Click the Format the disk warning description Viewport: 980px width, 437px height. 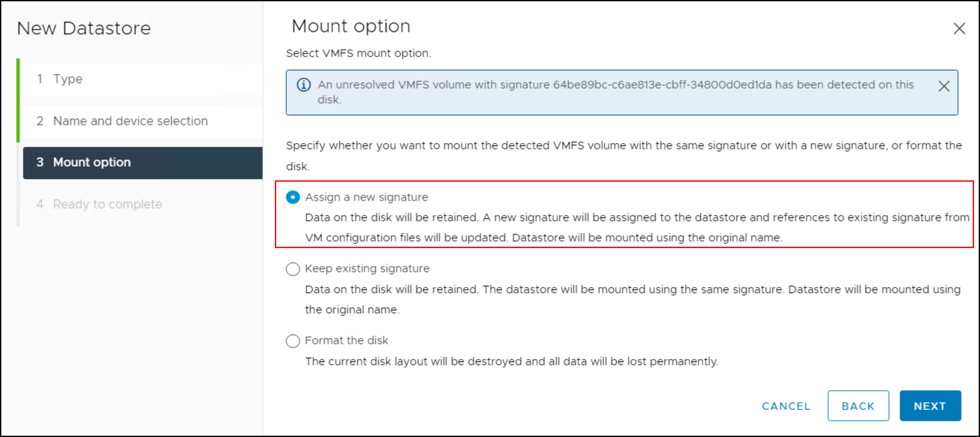[x=511, y=362]
